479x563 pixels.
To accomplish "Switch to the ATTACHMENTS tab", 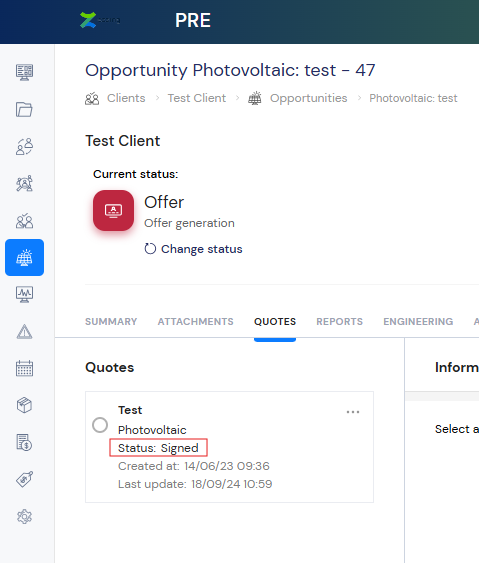I will (x=196, y=321).
